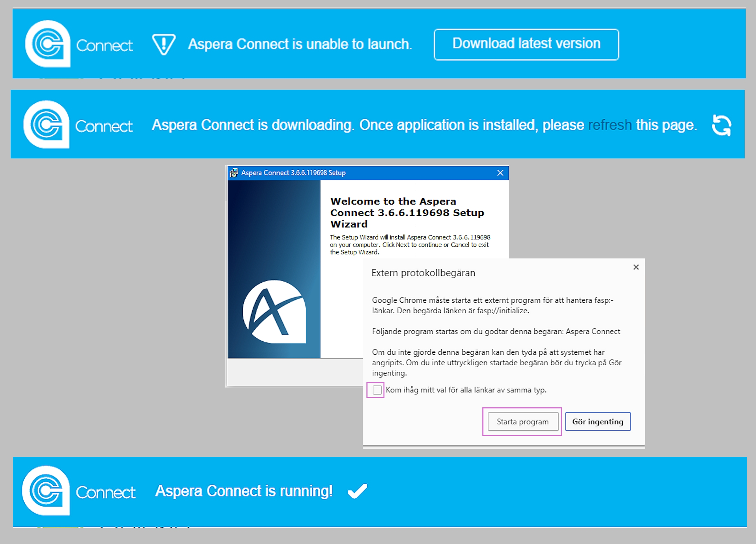
Task: Click the checkmark icon after Aspera Connect is running
Action: (357, 491)
